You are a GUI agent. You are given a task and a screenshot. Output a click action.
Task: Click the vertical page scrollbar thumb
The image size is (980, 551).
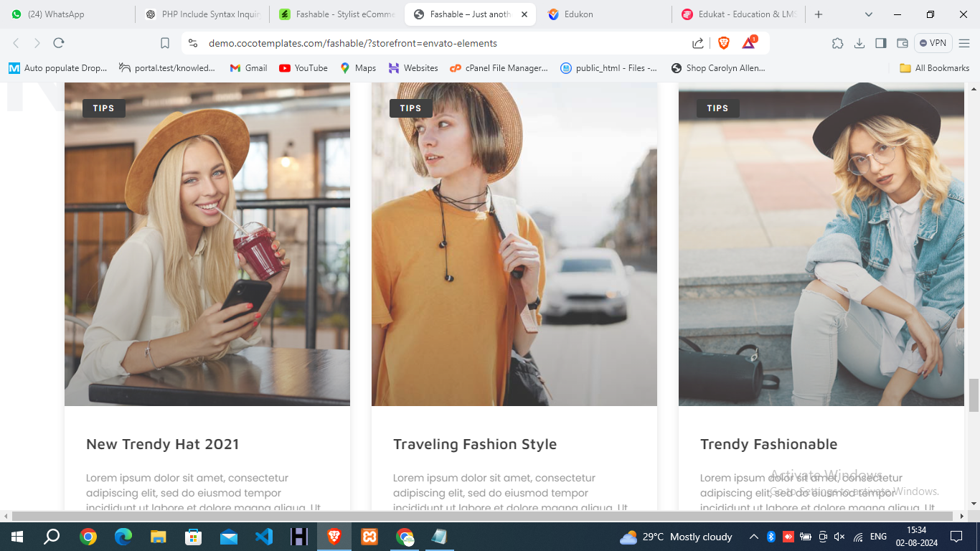tap(974, 395)
